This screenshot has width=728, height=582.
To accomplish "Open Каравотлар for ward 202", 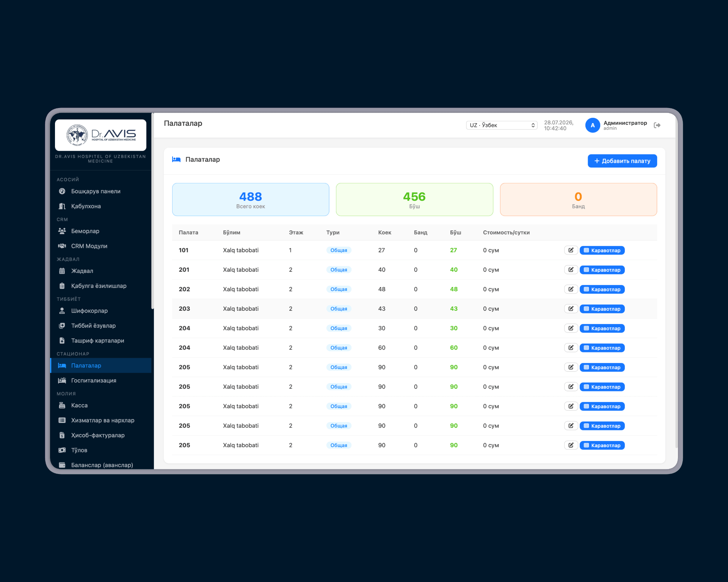I will point(602,289).
